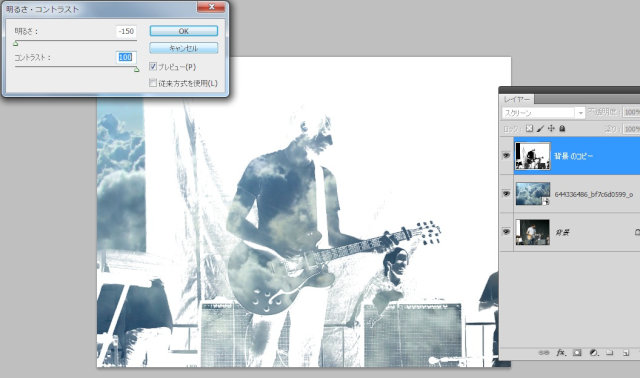Click the lock all padlock icon
Screen dimensions: 640x378
click(562, 128)
